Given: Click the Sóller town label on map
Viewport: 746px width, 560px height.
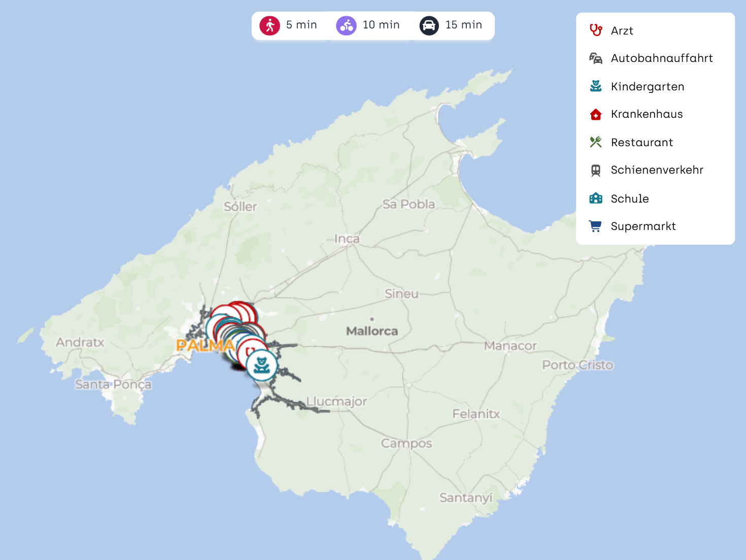Looking at the screenshot, I should (x=240, y=207).
